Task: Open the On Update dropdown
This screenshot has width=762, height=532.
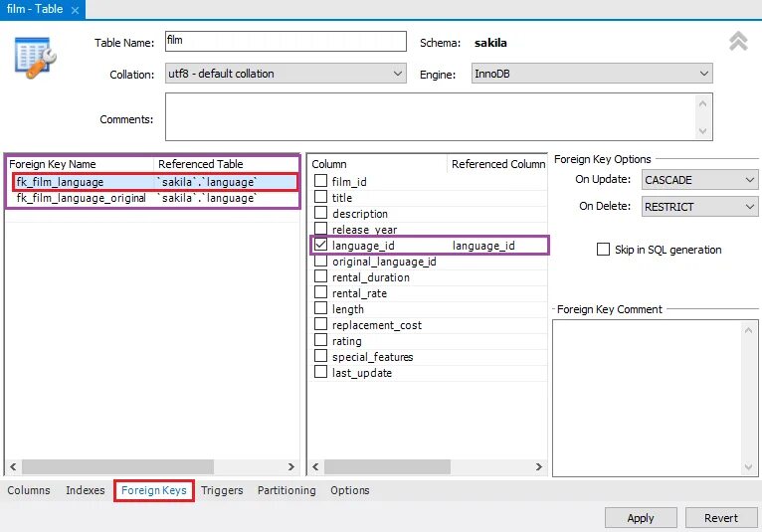Action: tap(699, 180)
